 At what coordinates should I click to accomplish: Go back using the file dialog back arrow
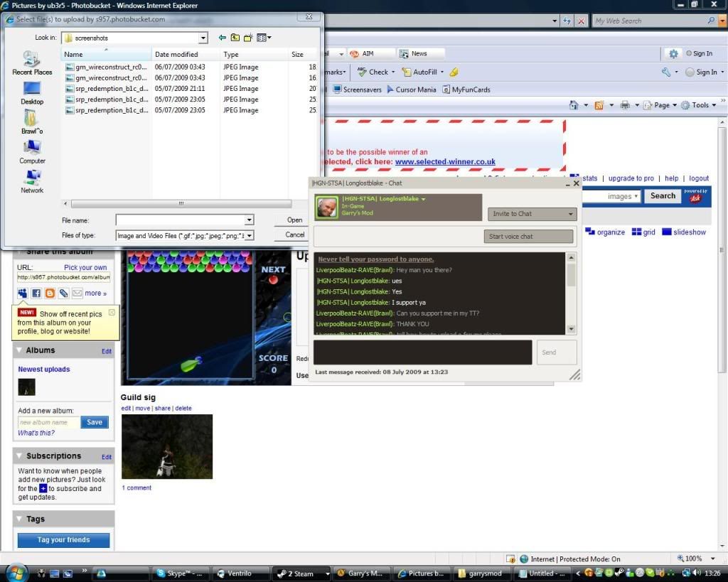pyautogui.click(x=223, y=38)
